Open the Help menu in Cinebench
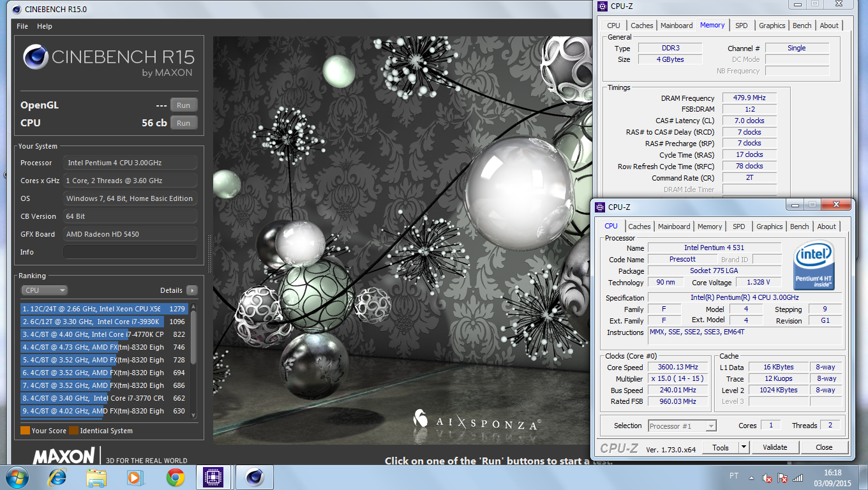The image size is (868, 490). click(x=45, y=26)
